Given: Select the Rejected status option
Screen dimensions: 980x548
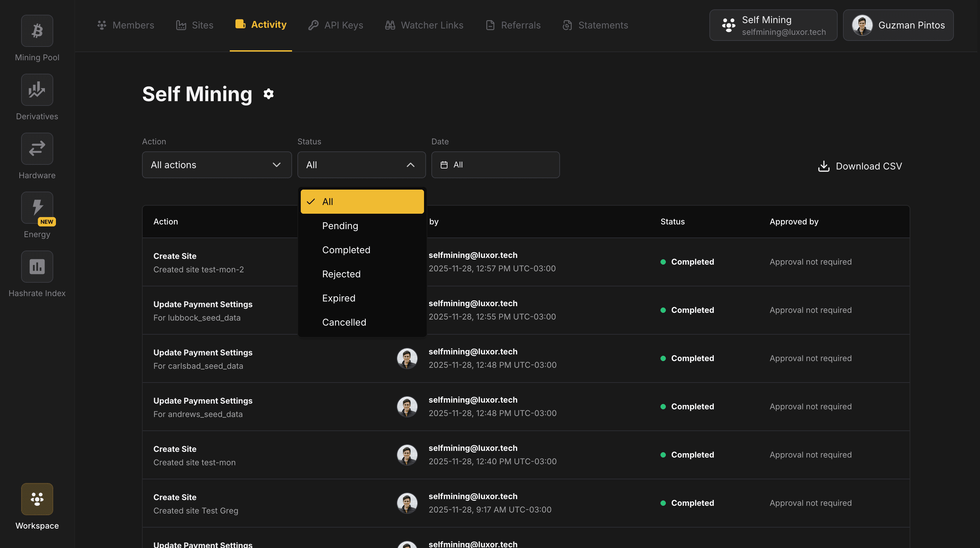Looking at the screenshot, I should (341, 274).
